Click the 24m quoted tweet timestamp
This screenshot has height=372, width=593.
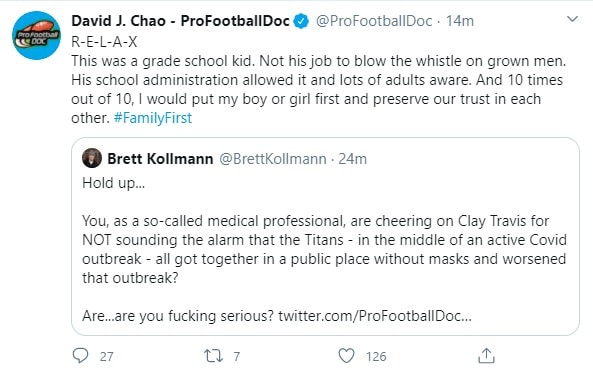352,159
